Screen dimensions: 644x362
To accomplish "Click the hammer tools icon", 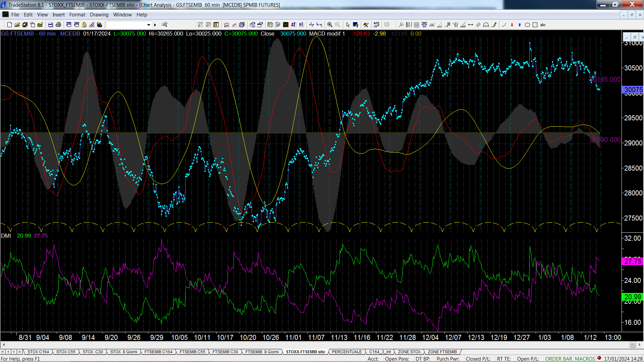I will [366, 25].
